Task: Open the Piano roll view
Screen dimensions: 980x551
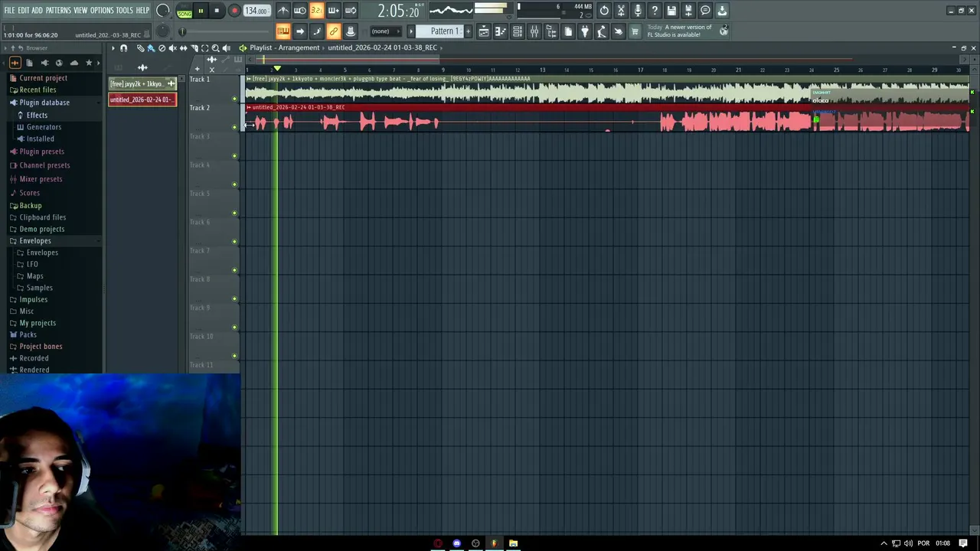Action: [x=500, y=31]
